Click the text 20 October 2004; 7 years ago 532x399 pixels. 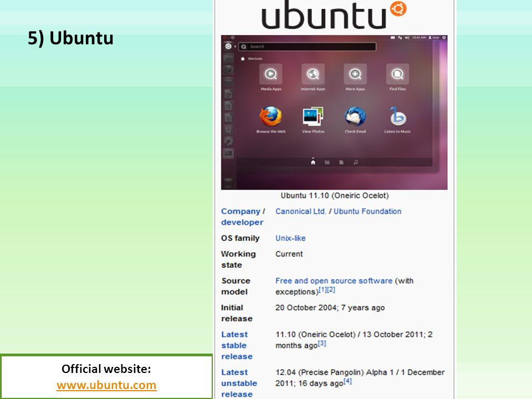click(330, 308)
